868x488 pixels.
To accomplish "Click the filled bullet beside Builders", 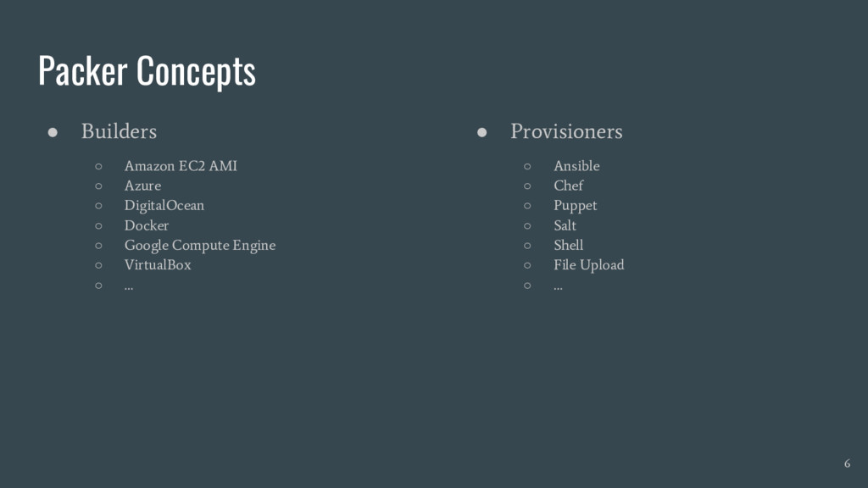I will click(53, 132).
